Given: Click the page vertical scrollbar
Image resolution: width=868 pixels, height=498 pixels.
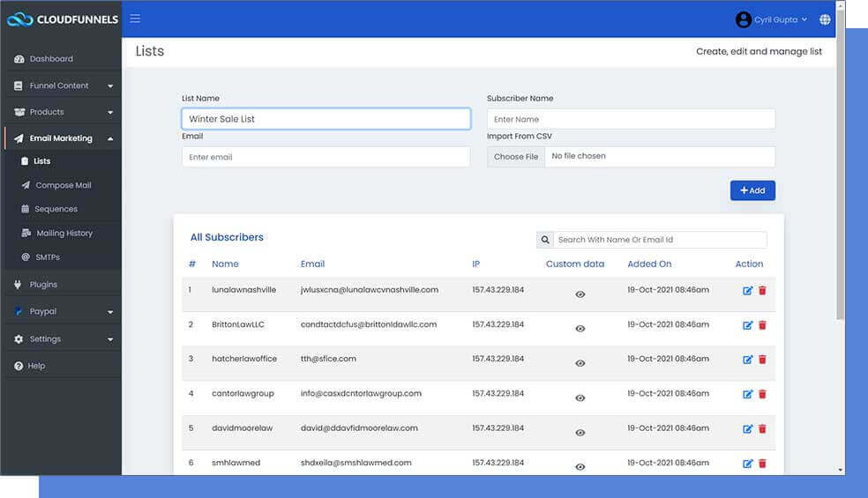Looking at the screenshot, I should (x=841, y=166).
